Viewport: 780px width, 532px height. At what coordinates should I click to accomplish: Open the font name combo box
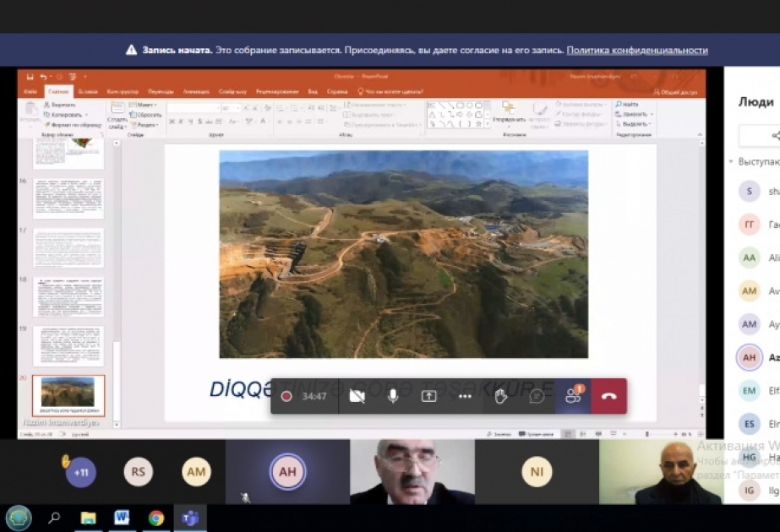click(194, 108)
